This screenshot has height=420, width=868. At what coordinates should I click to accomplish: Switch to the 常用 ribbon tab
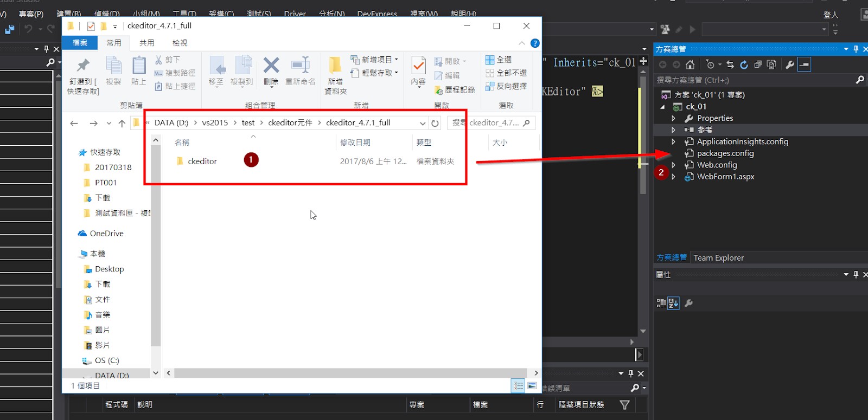pyautogui.click(x=114, y=43)
